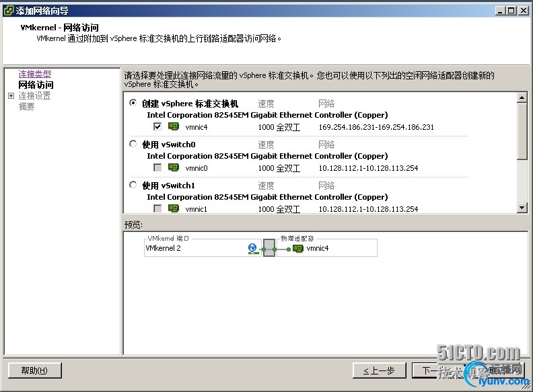Open the 连接类型 step link
533x392 pixels.
[35, 73]
